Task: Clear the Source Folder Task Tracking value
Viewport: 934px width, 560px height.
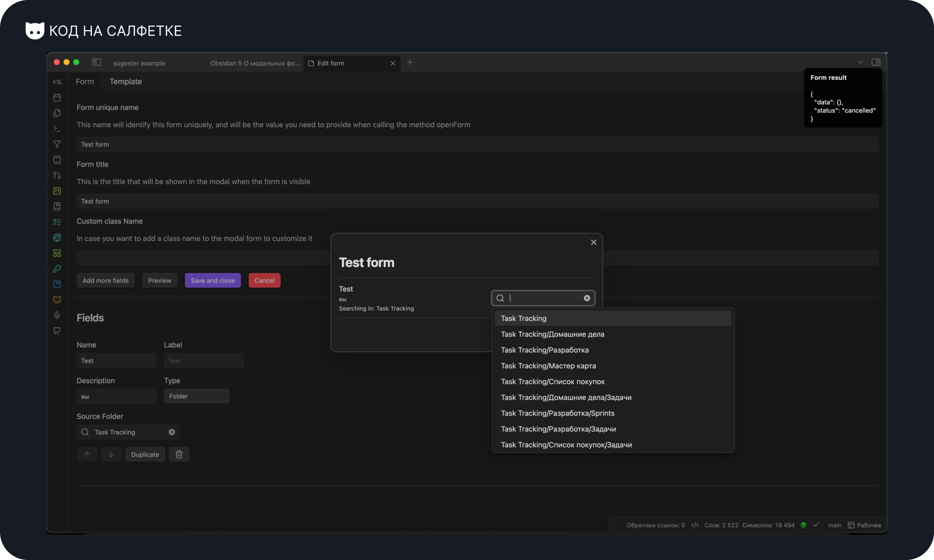Action: [172, 432]
